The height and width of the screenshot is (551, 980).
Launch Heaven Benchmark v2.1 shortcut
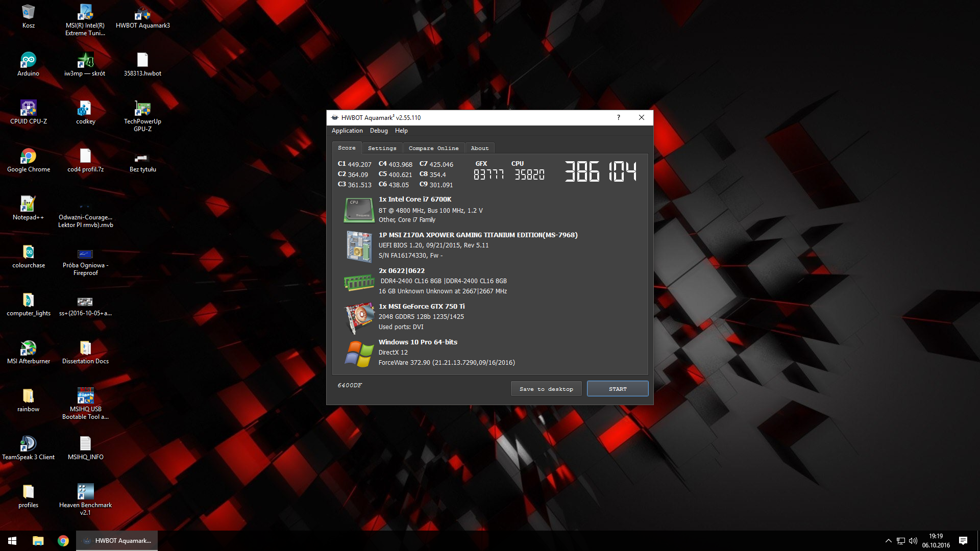pos(85,500)
